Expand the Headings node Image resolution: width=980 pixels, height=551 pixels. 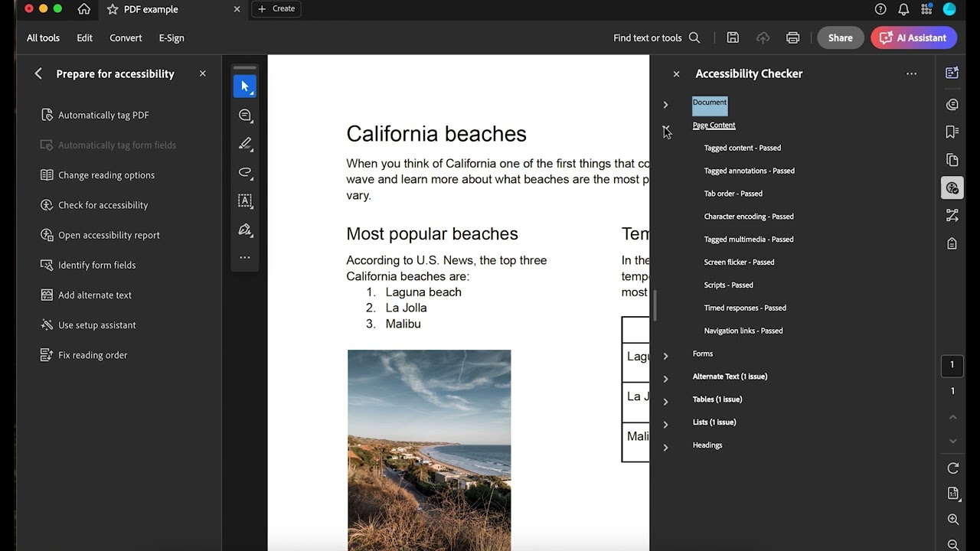[x=665, y=448]
